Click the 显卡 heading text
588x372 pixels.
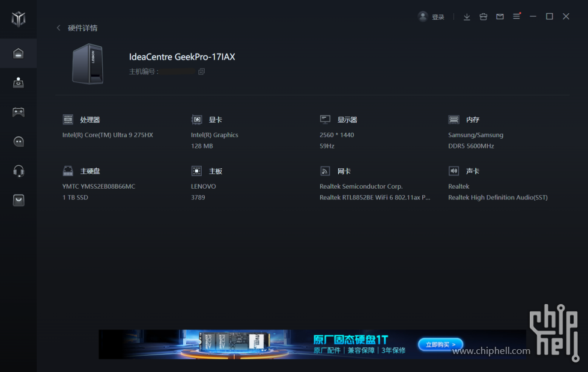[x=215, y=120]
